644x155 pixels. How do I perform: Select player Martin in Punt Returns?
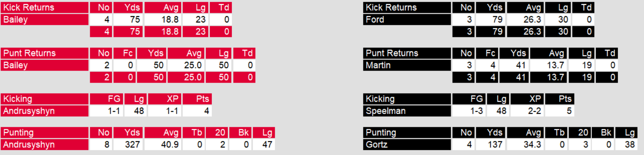click(407, 65)
